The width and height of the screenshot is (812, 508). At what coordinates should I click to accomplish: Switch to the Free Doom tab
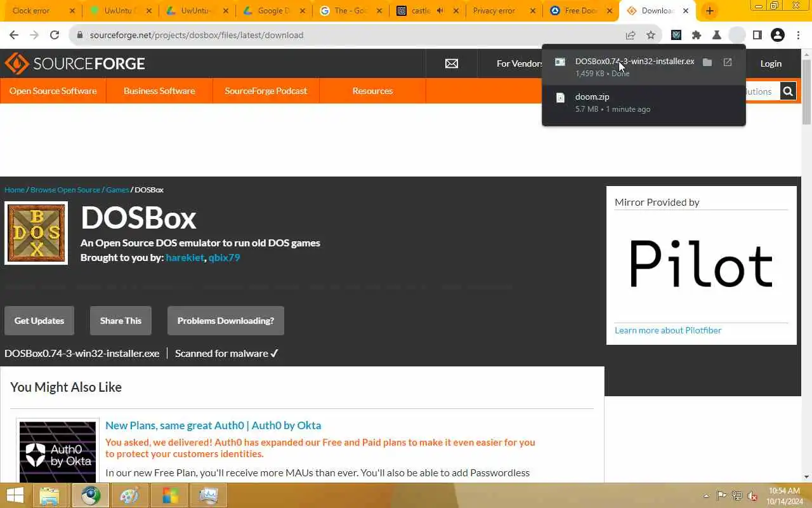(x=582, y=11)
